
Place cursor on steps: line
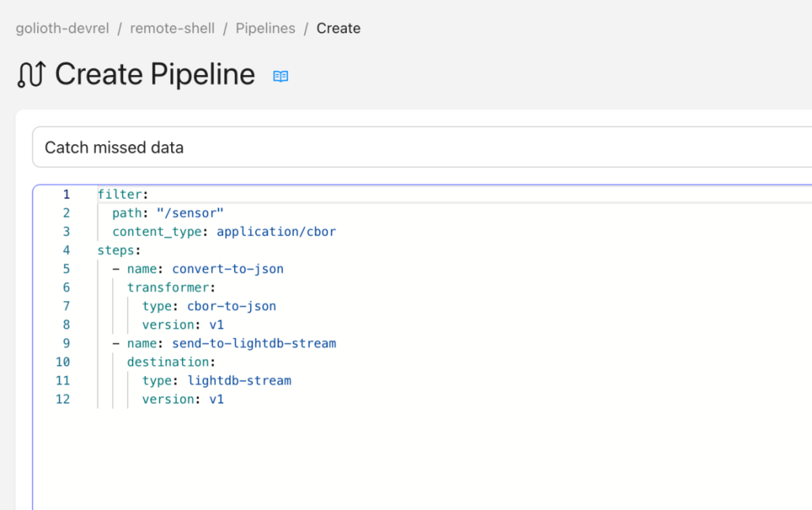point(118,250)
